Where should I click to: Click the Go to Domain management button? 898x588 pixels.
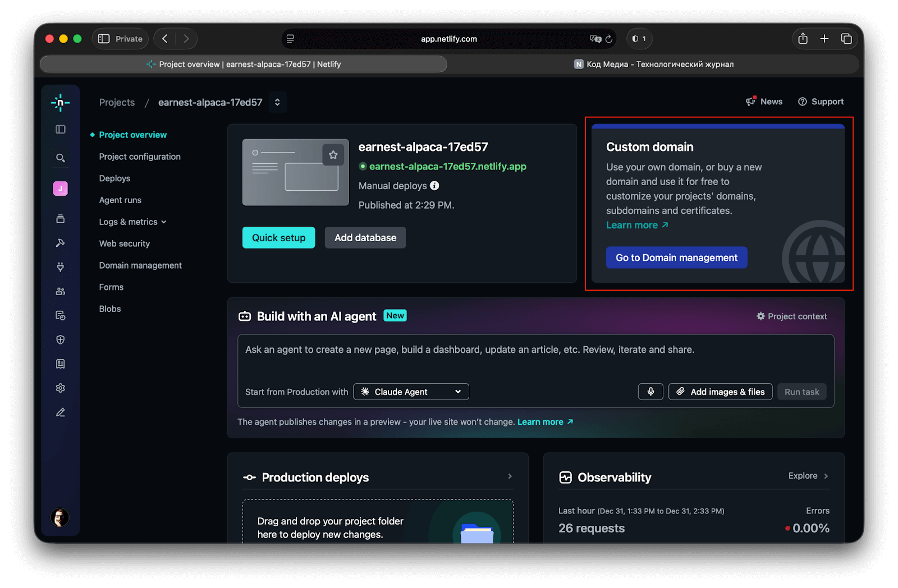pos(676,258)
